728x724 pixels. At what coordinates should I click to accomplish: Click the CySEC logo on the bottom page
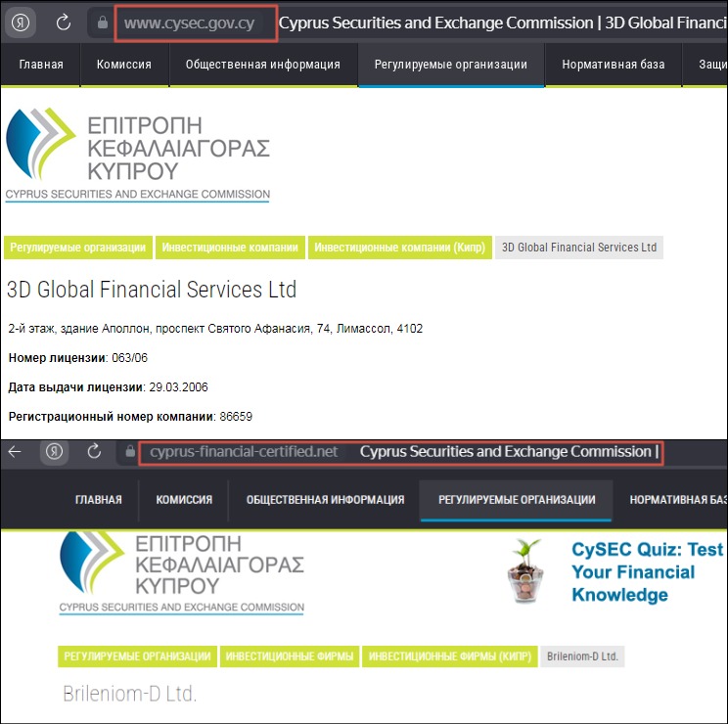(182, 574)
